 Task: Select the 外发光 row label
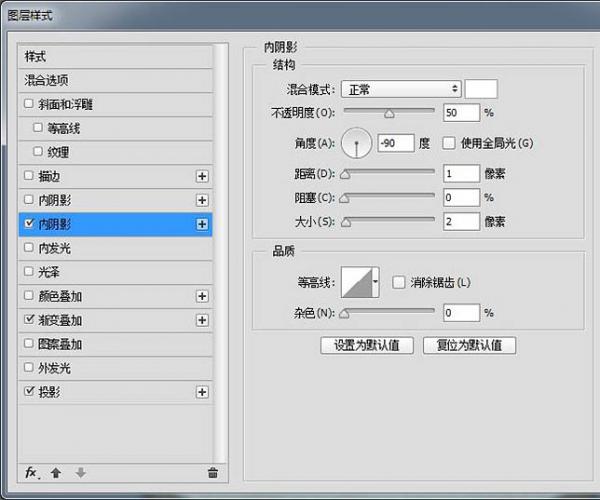coord(54,368)
